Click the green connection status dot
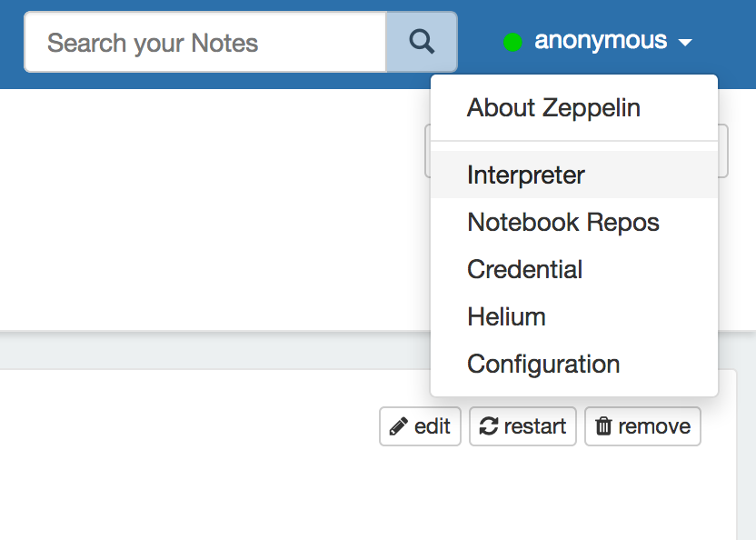Screen dimensions: 756x540 click(512, 42)
